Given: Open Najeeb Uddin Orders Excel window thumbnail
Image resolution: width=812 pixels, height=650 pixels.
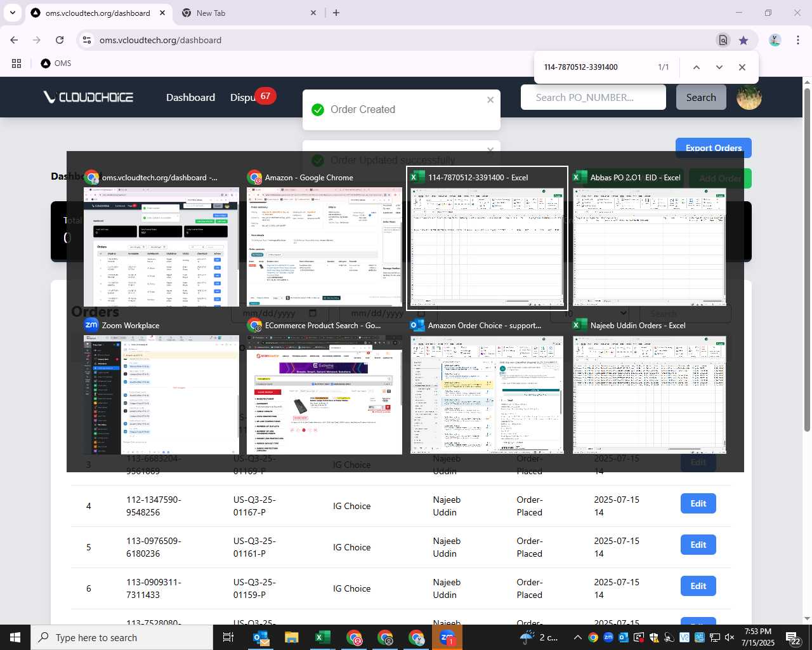Looking at the screenshot, I should pyautogui.click(x=650, y=387).
